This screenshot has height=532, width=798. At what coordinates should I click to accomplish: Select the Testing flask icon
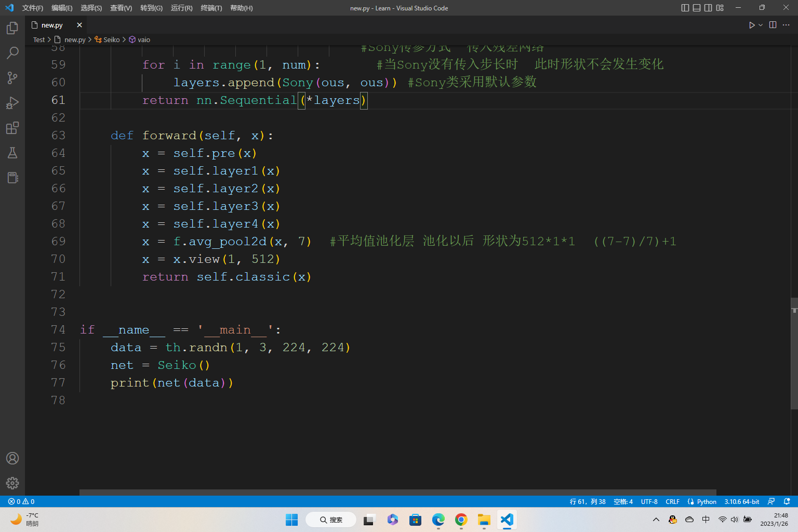coord(12,153)
